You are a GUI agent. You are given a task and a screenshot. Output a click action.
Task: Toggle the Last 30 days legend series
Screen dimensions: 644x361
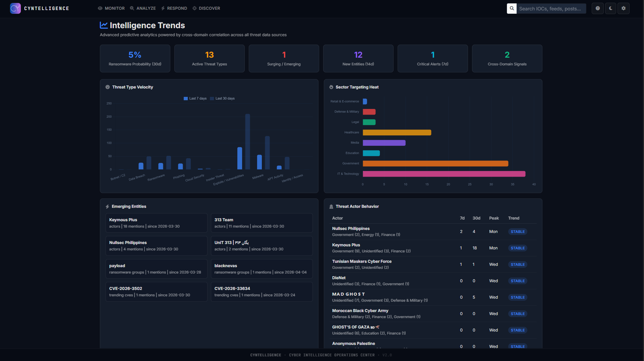pos(222,99)
